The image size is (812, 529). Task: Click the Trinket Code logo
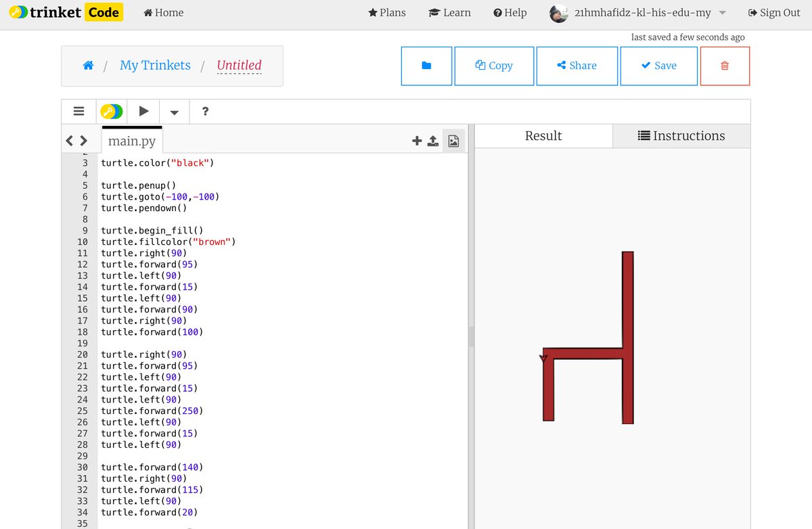pos(66,12)
